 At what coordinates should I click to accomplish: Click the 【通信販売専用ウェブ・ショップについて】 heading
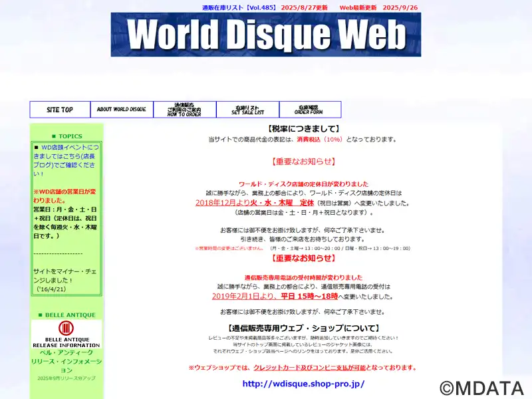(x=303, y=328)
